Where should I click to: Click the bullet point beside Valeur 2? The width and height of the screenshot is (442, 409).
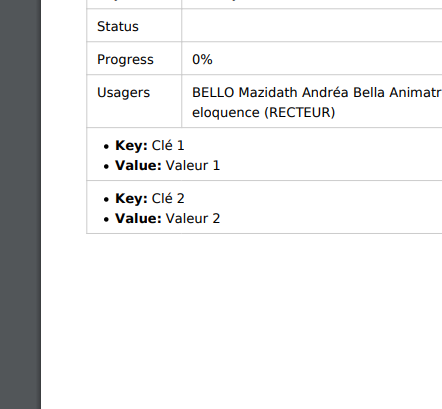pyautogui.click(x=106, y=220)
